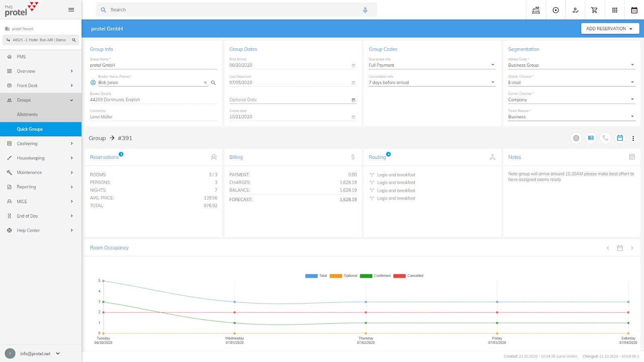This screenshot has height=362, width=644.
Task: Toggle the hamburger sidebar menu
Action: [x=71, y=10]
